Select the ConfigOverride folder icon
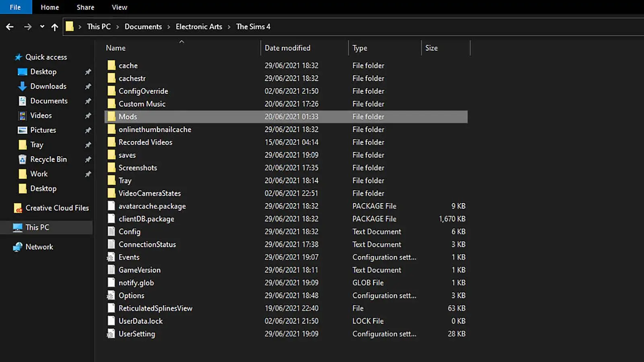The width and height of the screenshot is (644, 362). pyautogui.click(x=111, y=91)
